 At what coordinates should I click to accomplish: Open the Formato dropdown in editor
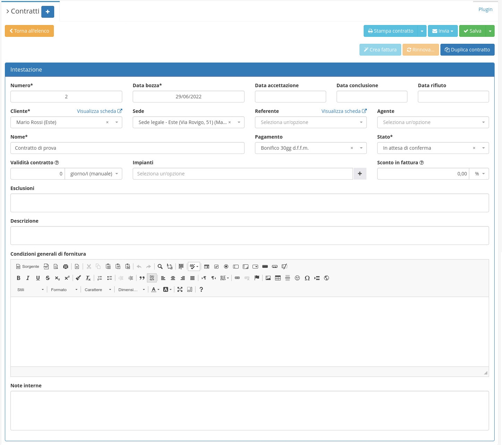coord(64,290)
